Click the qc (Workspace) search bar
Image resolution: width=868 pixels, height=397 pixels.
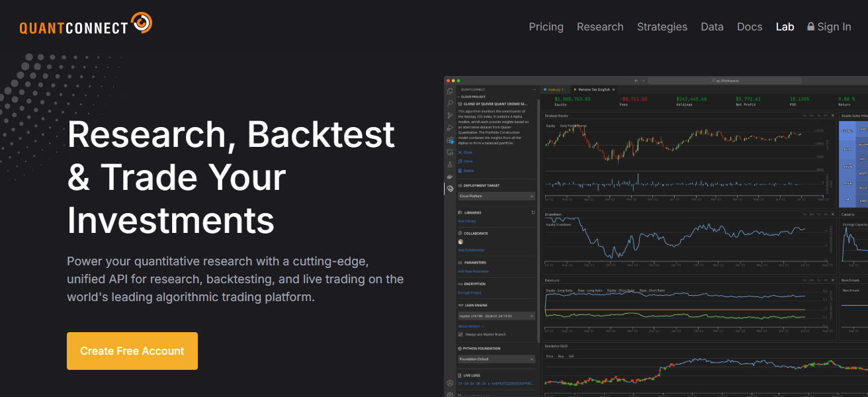point(724,81)
